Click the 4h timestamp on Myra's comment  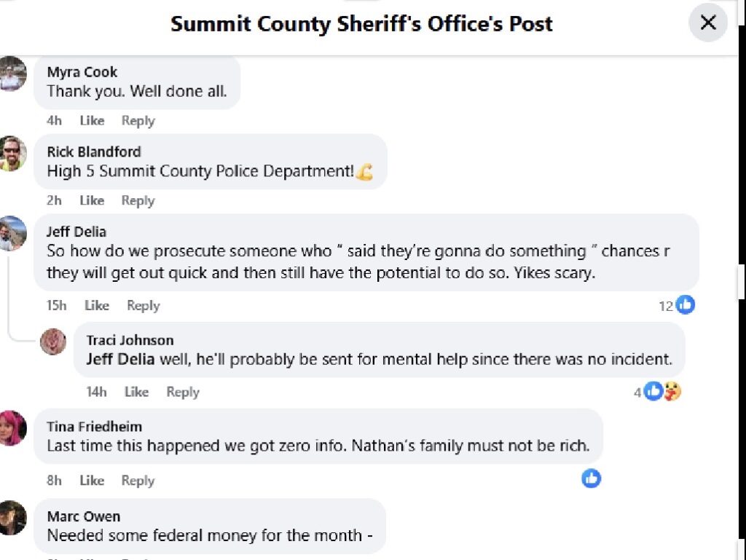click(54, 121)
